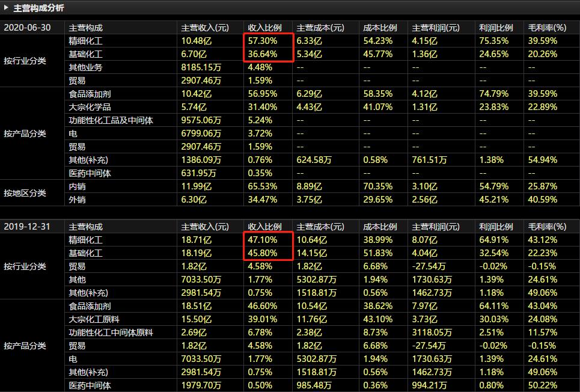Select the 大宗化工原料 product row
Screen dimensions: 580x392
(322, 319)
